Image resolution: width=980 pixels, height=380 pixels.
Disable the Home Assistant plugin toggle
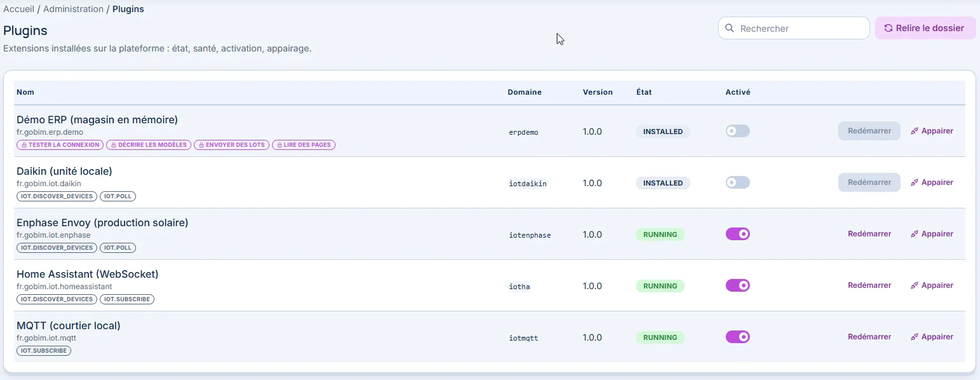point(738,285)
